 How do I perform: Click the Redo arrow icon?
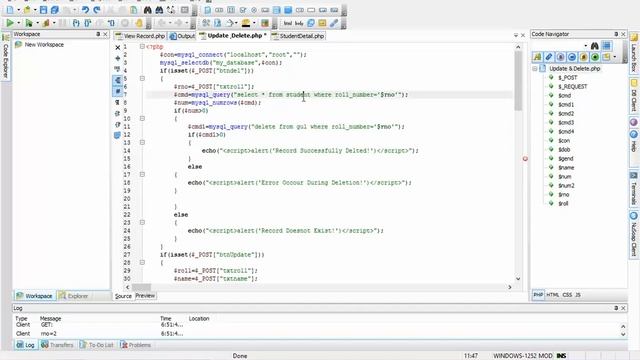click(97, 10)
